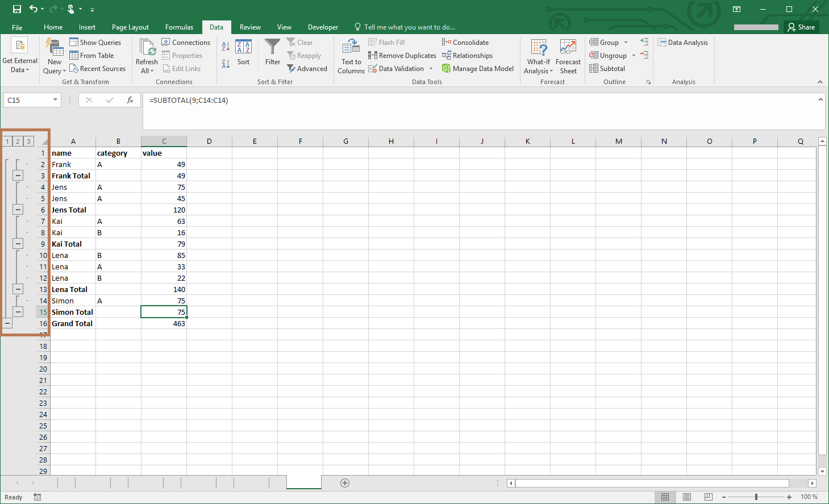This screenshot has height=504, width=829.
Task: Zoom in using the zoom slider
Action: [x=789, y=497]
